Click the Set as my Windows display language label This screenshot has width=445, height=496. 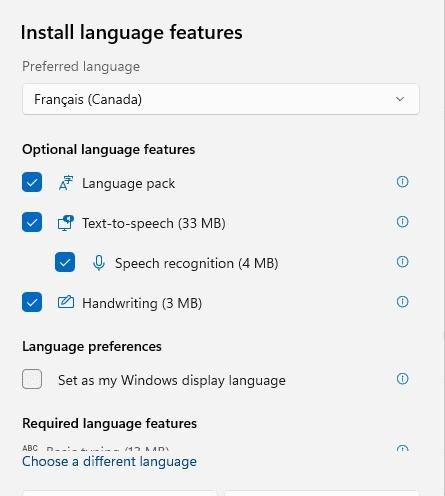[x=172, y=380]
